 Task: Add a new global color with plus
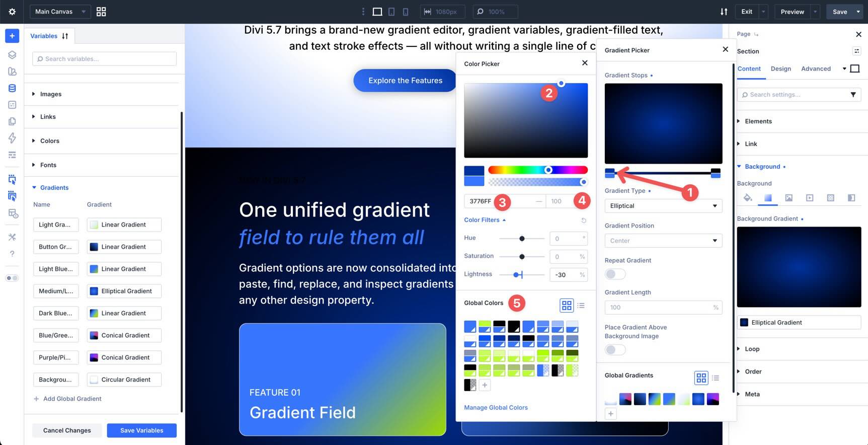click(485, 385)
